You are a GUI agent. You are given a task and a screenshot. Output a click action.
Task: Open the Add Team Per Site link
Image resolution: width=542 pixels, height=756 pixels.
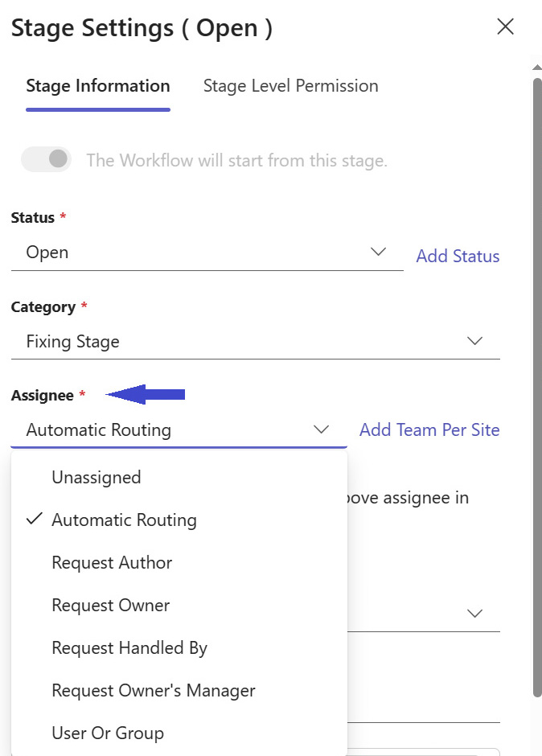coord(429,429)
